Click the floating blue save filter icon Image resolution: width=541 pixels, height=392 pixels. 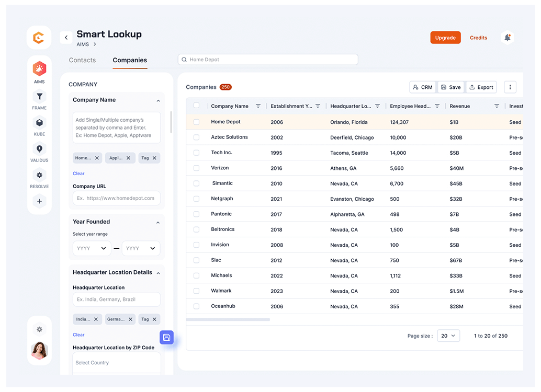(166, 338)
